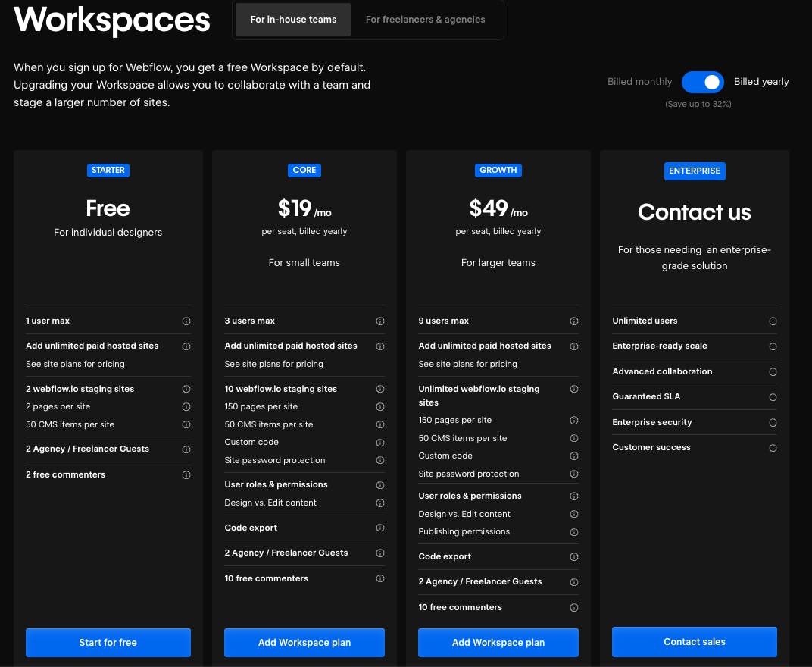Show info for "2 free commenters"
Screen dimensions: 812x667
click(x=186, y=475)
